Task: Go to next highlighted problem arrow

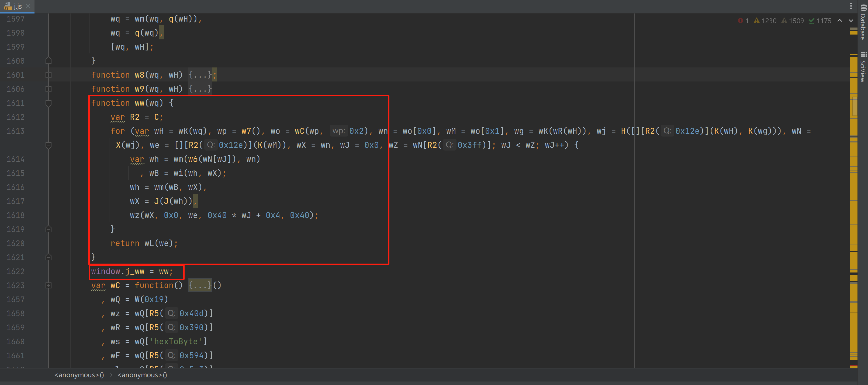Action: (851, 21)
